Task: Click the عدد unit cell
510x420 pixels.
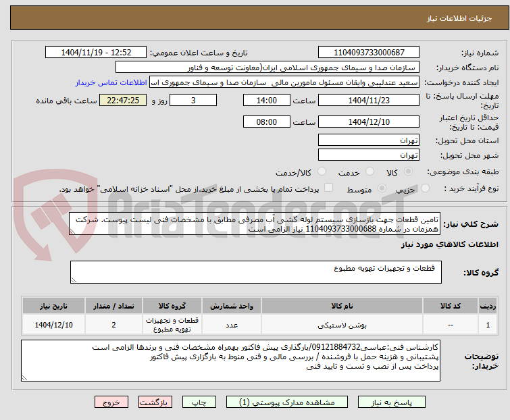Action: click(231, 324)
